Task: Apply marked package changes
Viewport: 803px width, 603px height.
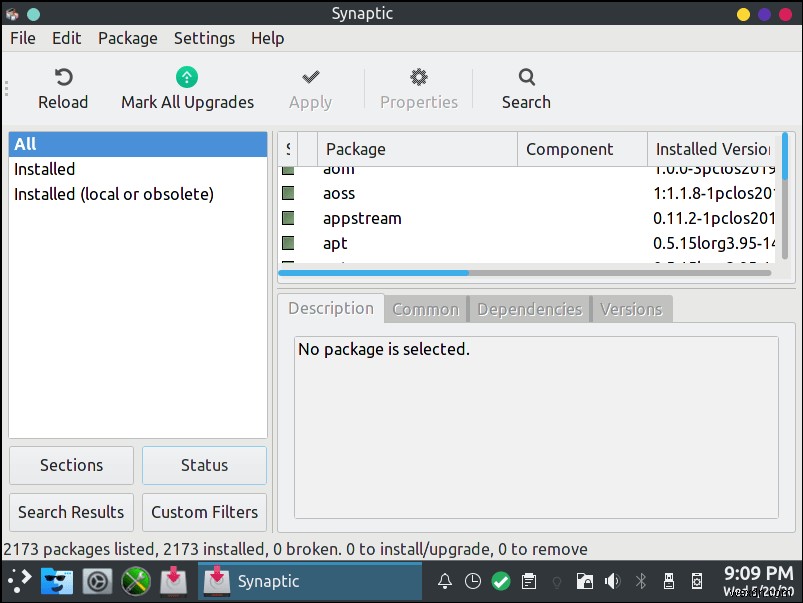Action: click(x=310, y=87)
